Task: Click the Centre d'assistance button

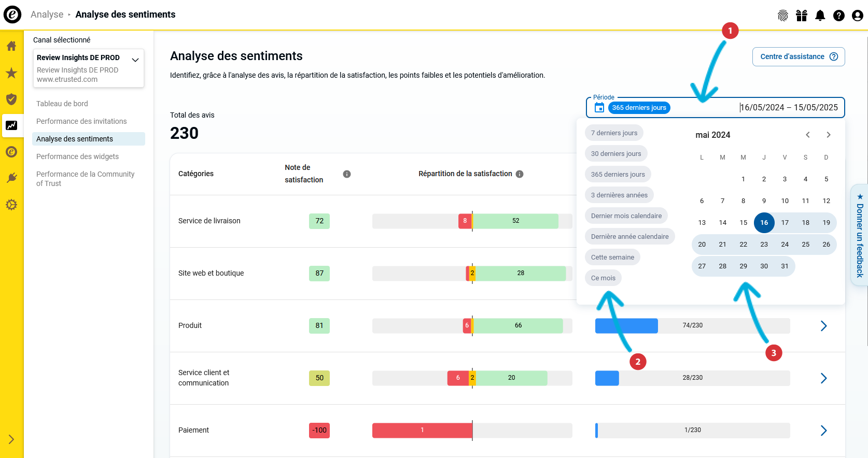Action: tap(799, 57)
